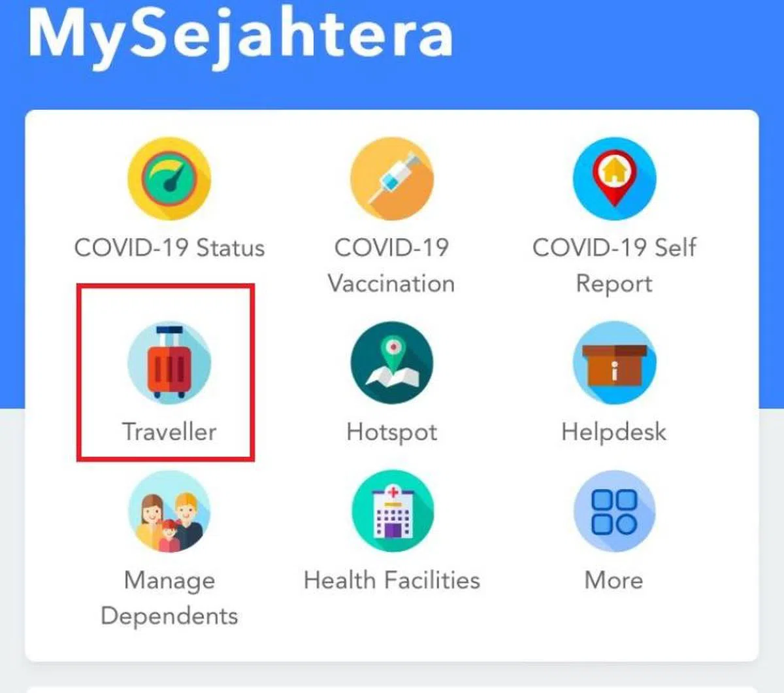Click the "Manage Dependents" text label
The height and width of the screenshot is (693, 784).
tap(169, 598)
